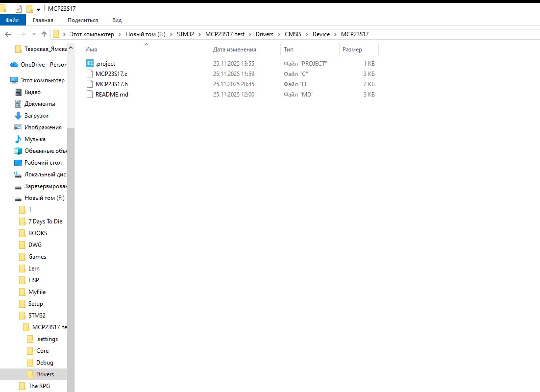Click the Back navigation arrow
540x392 pixels.
pos(8,34)
